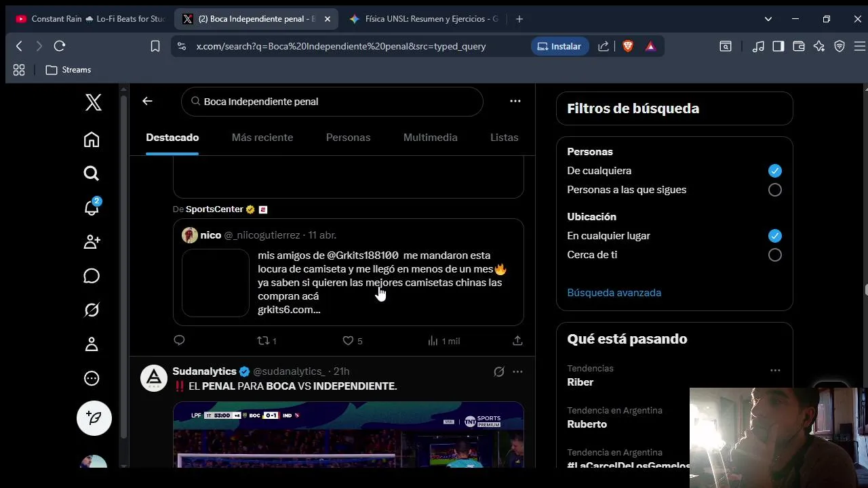Open the Brave Wallet icon
The width and height of the screenshot is (868, 488).
pos(799,46)
